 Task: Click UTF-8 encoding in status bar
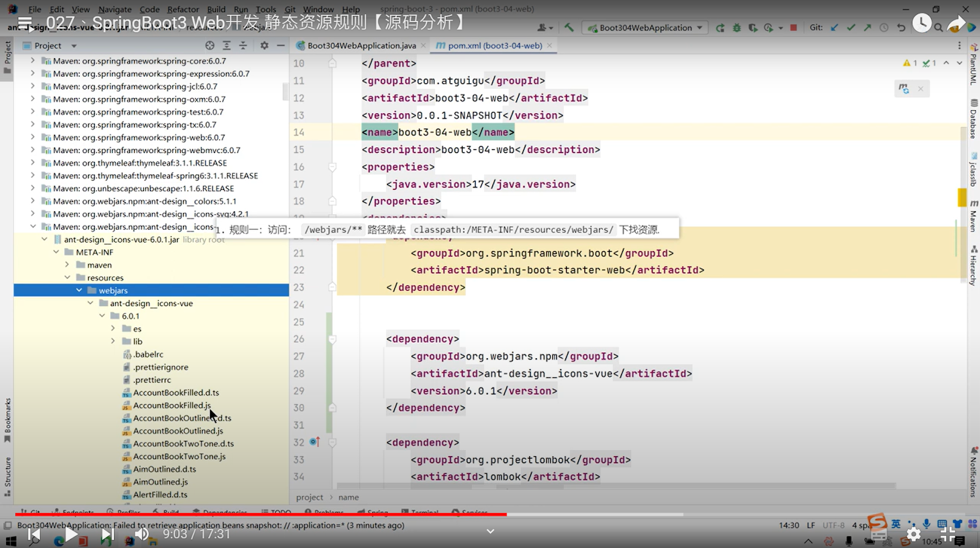[x=834, y=525]
